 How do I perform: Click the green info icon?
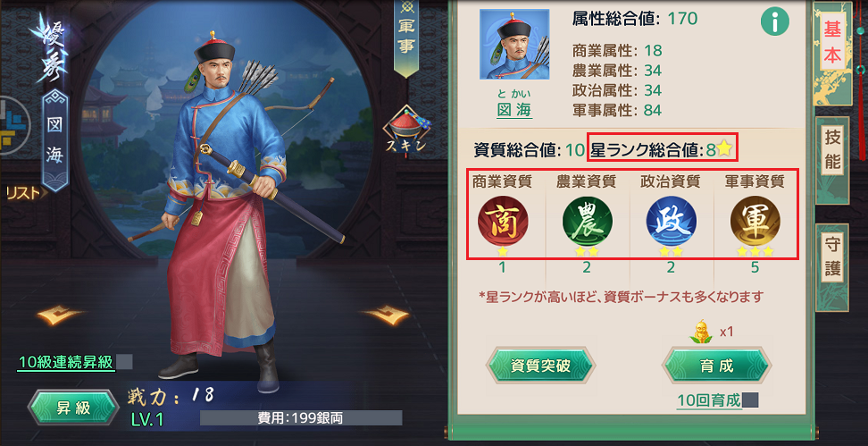click(x=774, y=22)
